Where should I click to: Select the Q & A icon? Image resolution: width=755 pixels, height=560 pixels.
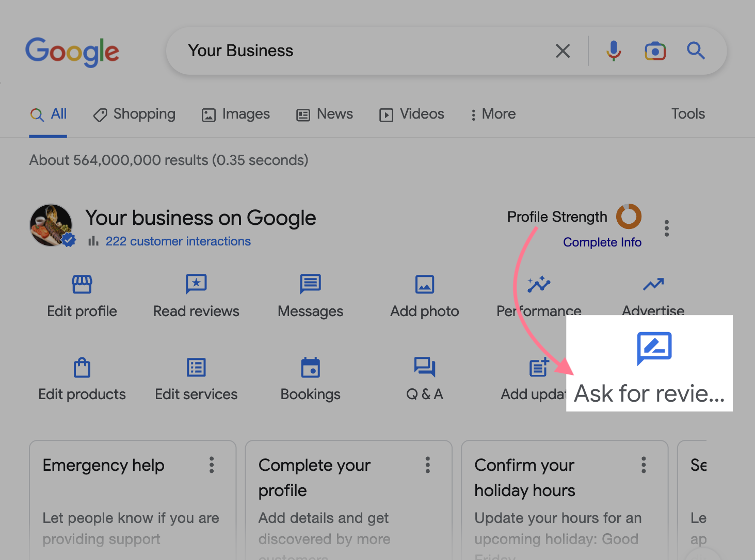[424, 367]
